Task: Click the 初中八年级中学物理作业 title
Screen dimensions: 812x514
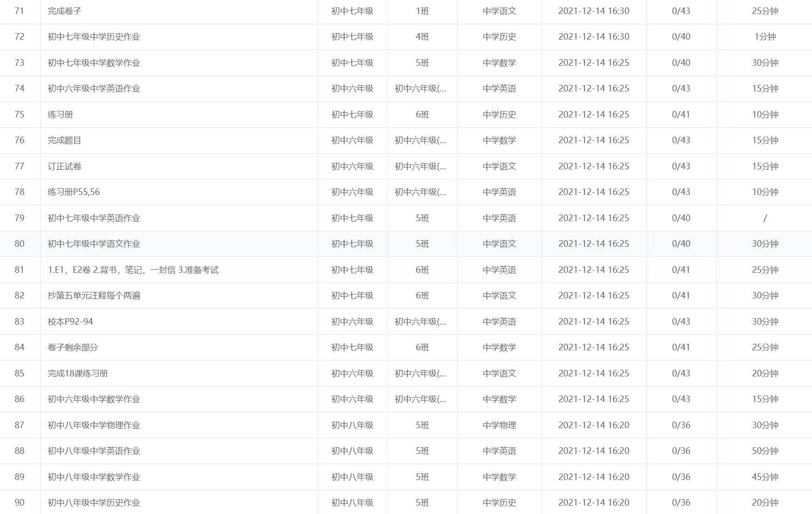Action: tap(94, 425)
